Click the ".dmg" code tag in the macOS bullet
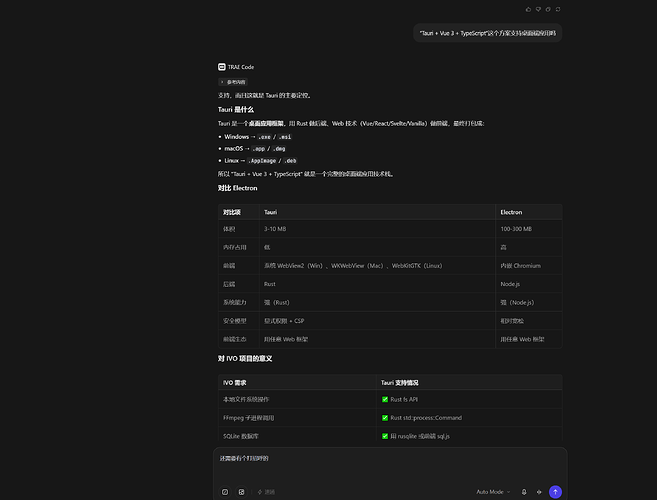 click(x=279, y=149)
